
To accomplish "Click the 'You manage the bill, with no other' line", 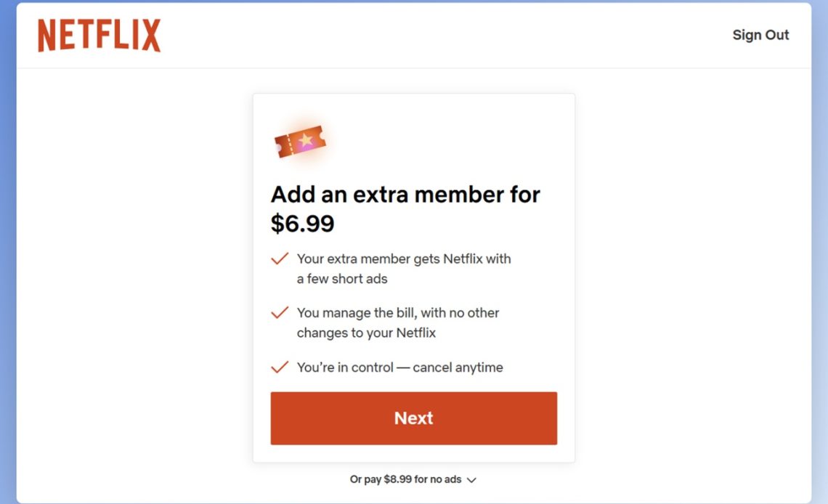I will (398, 313).
